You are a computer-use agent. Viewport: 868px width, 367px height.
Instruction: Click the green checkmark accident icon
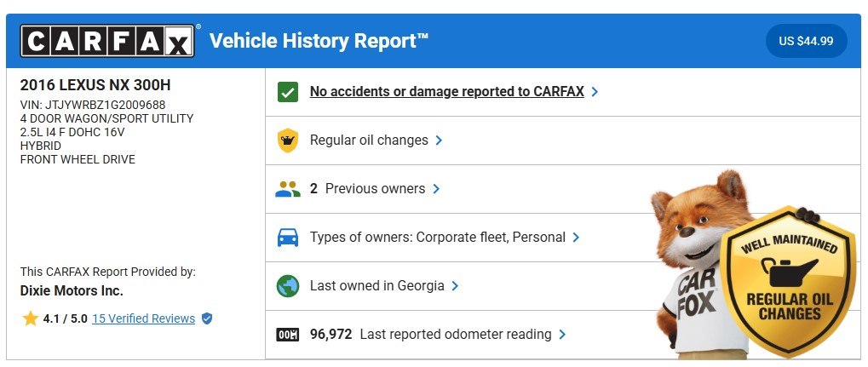(288, 92)
